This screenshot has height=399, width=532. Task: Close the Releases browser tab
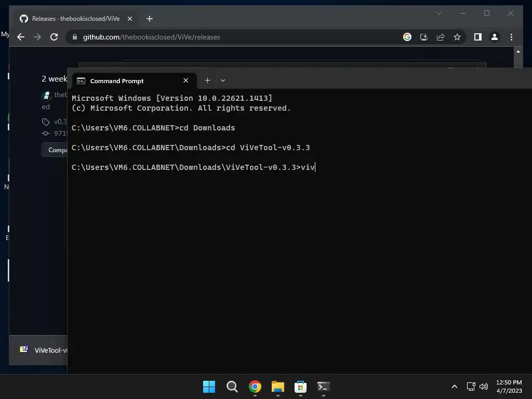pyautogui.click(x=129, y=19)
